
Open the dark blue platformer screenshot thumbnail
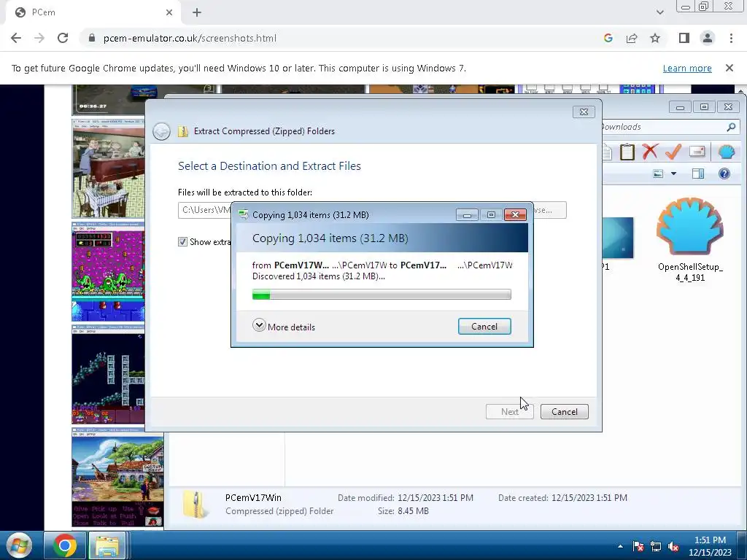click(x=108, y=374)
